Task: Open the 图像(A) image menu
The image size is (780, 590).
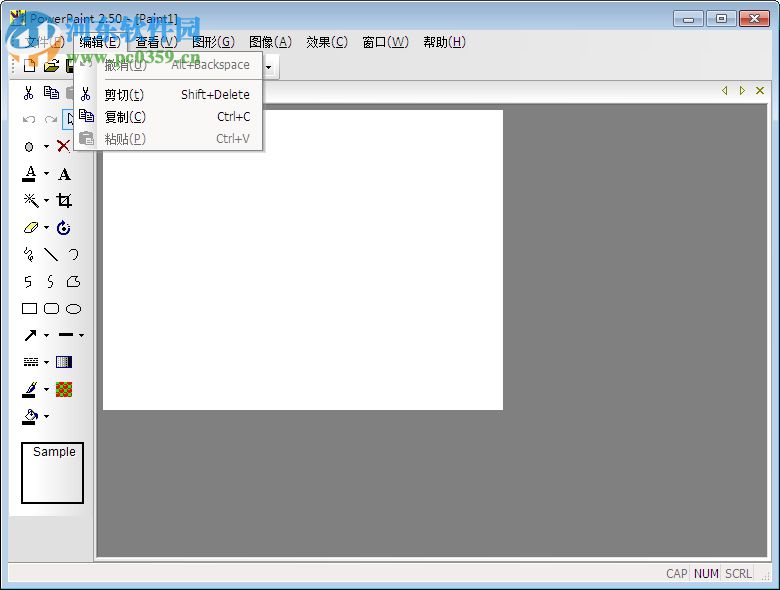Action: (270, 42)
